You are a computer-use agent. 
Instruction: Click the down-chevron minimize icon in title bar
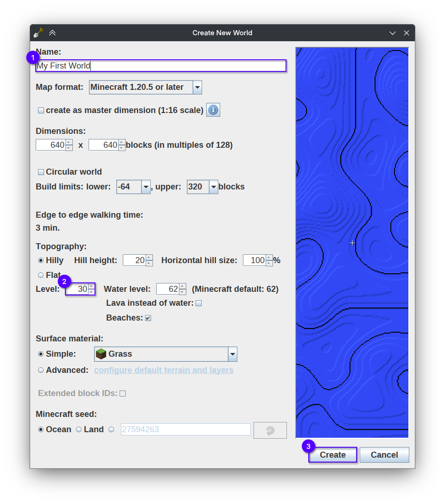click(393, 33)
